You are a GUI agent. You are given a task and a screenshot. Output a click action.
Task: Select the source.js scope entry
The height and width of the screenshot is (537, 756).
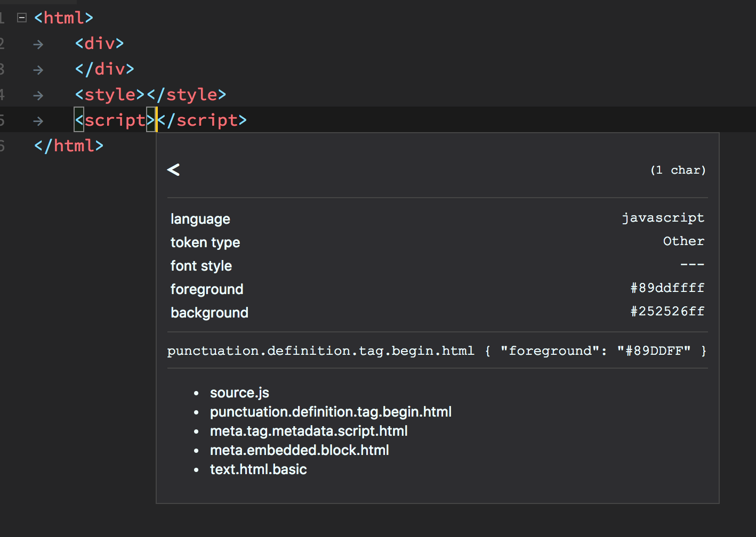tap(239, 392)
